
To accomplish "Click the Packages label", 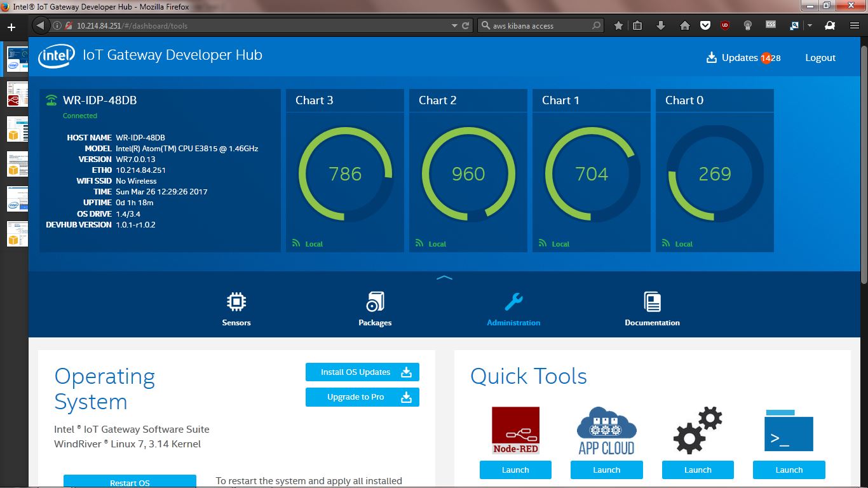I will click(375, 323).
